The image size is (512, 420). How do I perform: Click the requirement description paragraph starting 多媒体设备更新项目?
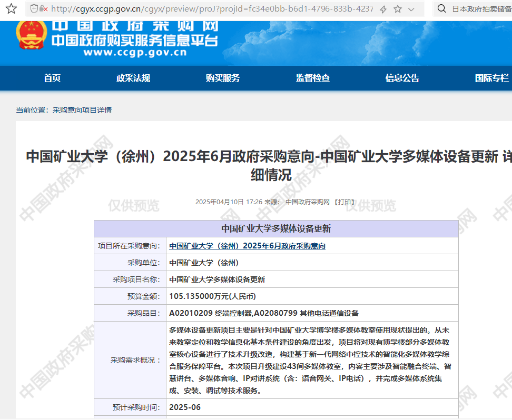(310, 361)
